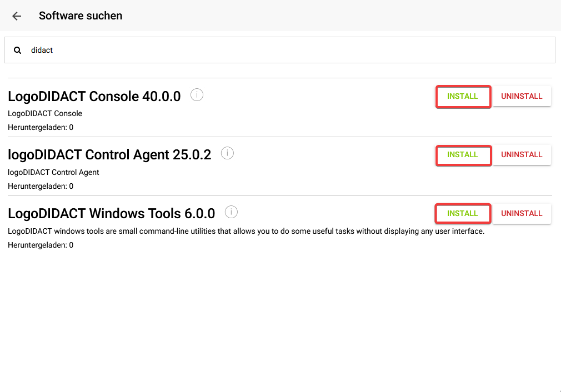Uninstall logoDIDACT Control Agent 25.0.2
The image size is (561, 392).
522,155
